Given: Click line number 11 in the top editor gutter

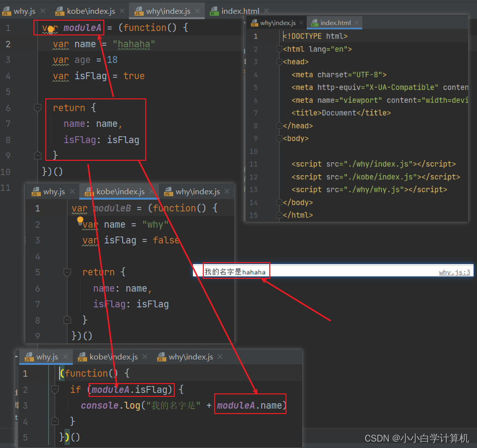Looking at the screenshot, I should tap(5, 187).
